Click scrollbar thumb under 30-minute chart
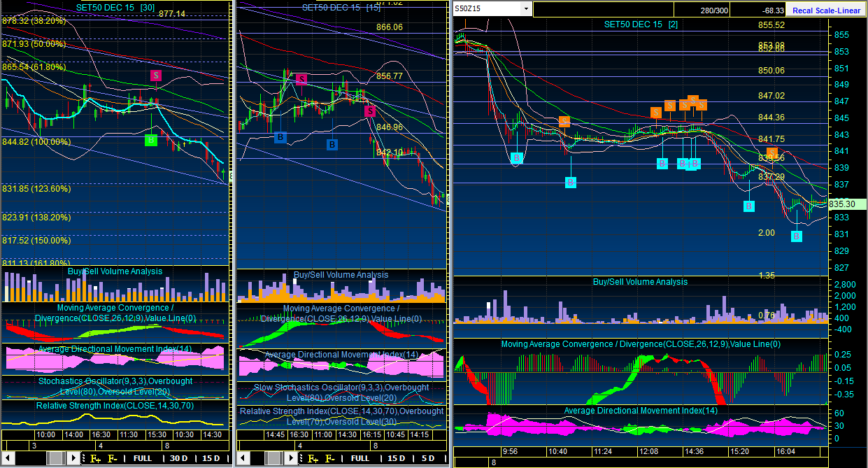 pos(55,458)
